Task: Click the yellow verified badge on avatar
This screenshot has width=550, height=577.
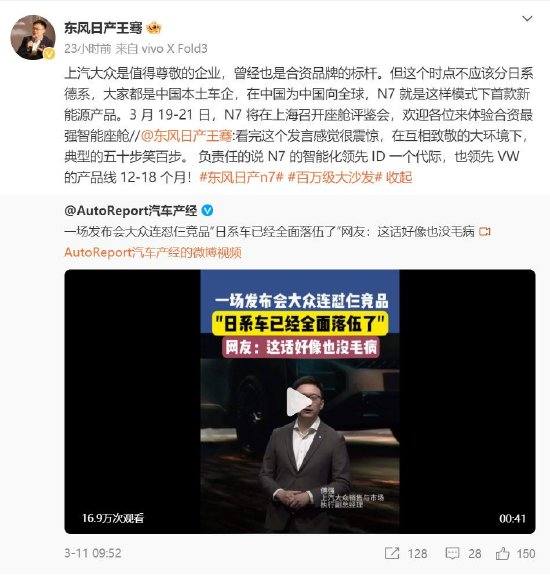Action: pos(49,54)
